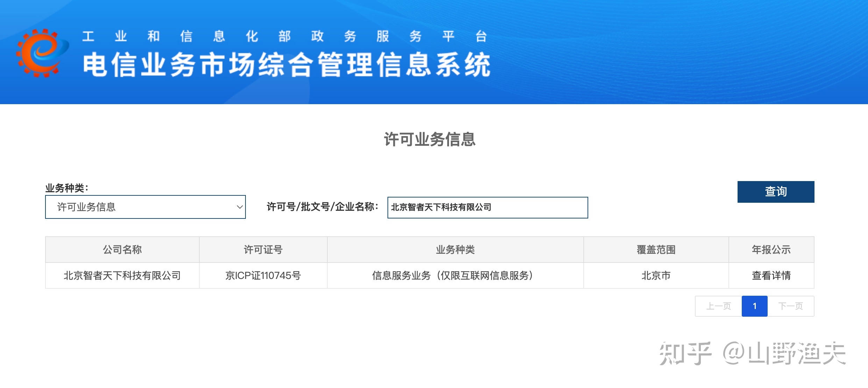
Task: Click the 许可号/批文号/企业名称 field label
Action: tap(322, 207)
